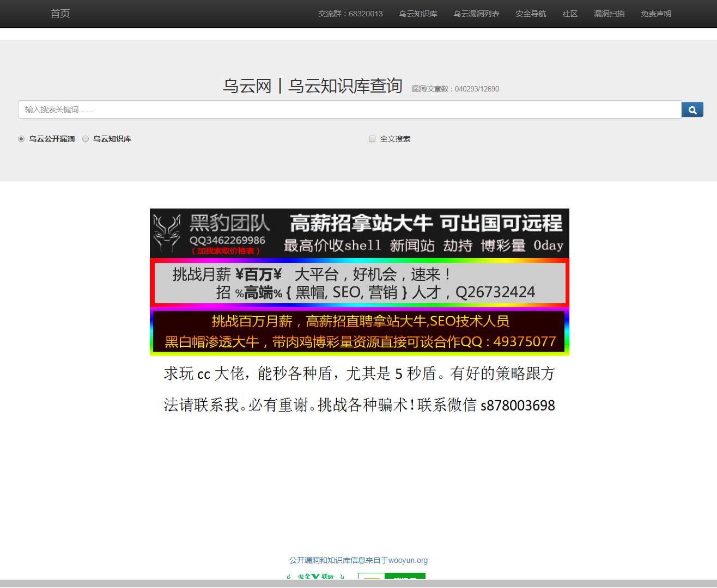The height and width of the screenshot is (588, 717).
Task: Open 漏洞扫描 navbar item
Action: (x=609, y=14)
